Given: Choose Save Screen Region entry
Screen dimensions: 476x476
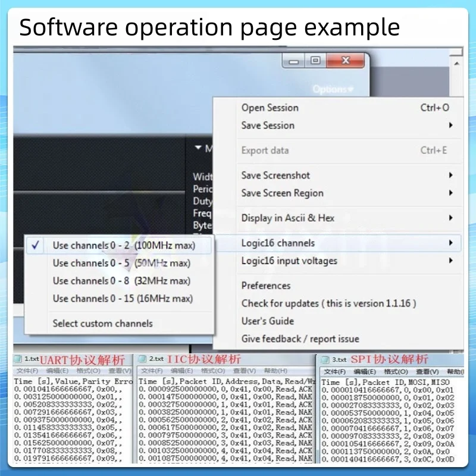Looking at the screenshot, I should [345, 193].
